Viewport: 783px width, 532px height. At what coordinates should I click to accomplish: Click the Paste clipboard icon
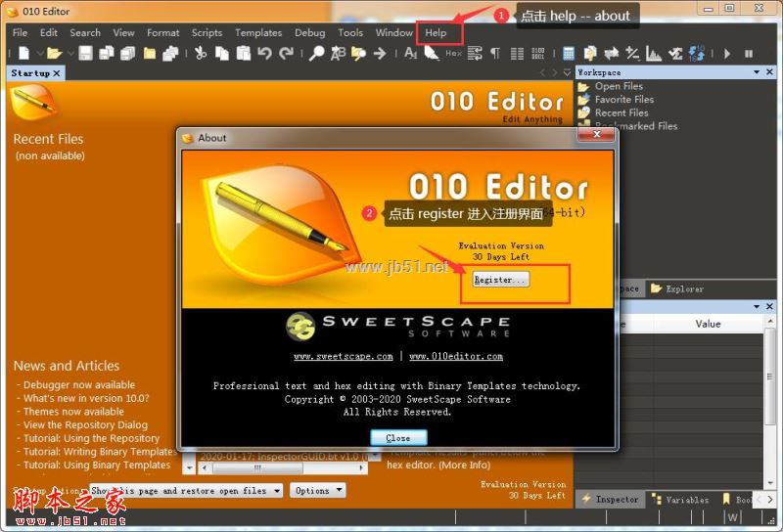pyautogui.click(x=243, y=53)
